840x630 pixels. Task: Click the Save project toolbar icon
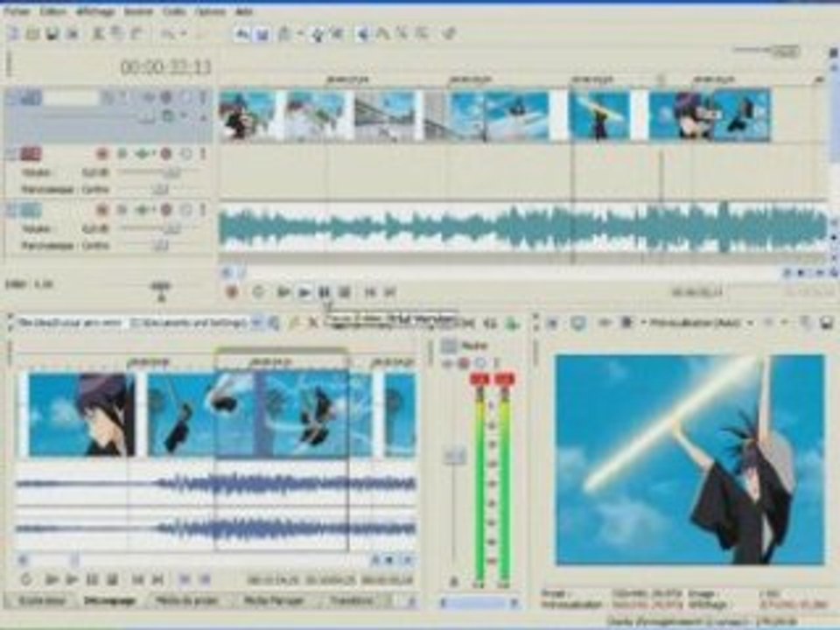click(x=52, y=34)
